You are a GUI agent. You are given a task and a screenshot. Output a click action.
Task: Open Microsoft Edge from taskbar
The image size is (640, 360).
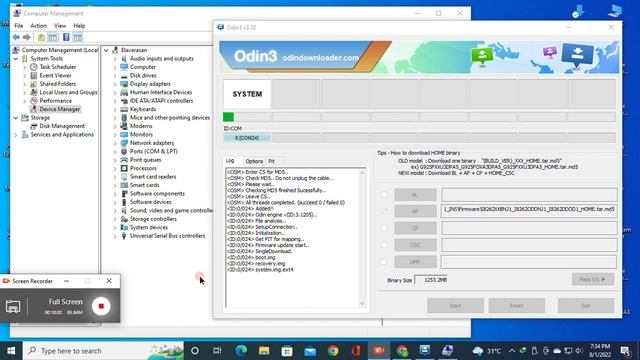[241, 351]
